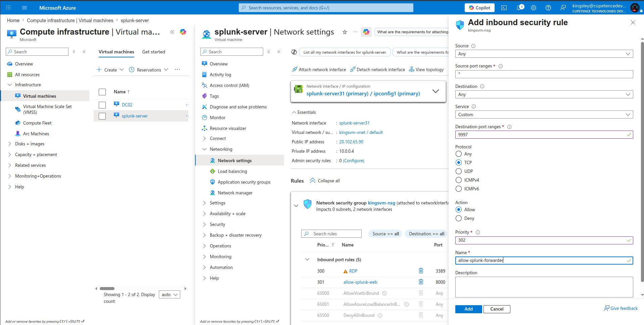
Task: Select the UDP protocol radio button
Action: point(459,171)
